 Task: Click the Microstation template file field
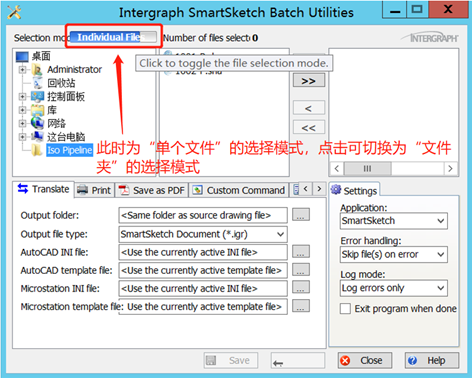[x=203, y=306]
